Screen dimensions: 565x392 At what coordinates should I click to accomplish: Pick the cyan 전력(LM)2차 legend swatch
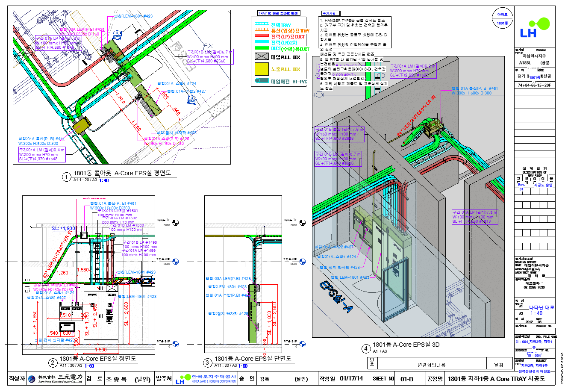pos(262,42)
